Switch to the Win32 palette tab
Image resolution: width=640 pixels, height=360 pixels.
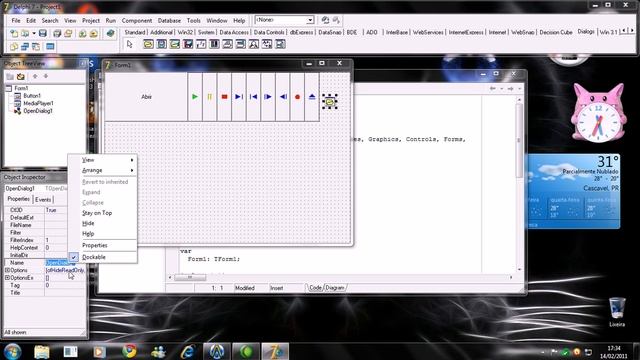[x=185, y=32]
